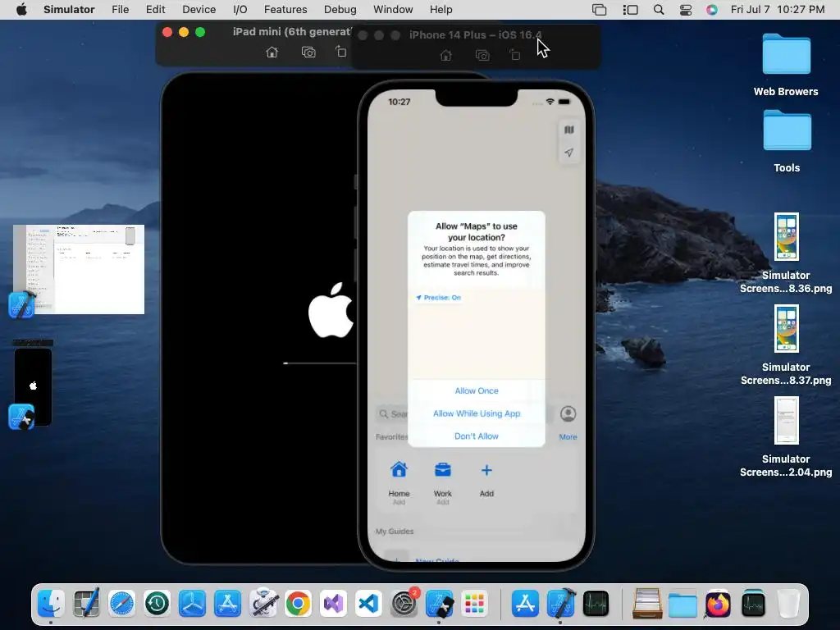The width and height of the screenshot is (840, 630).
Task: Tap the Work favorite in Maps
Action: point(442,481)
